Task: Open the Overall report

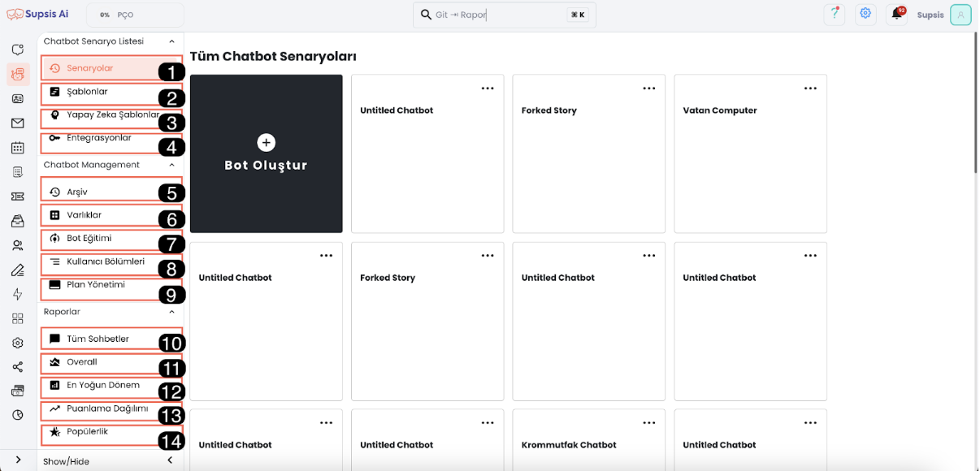Action: (x=111, y=363)
